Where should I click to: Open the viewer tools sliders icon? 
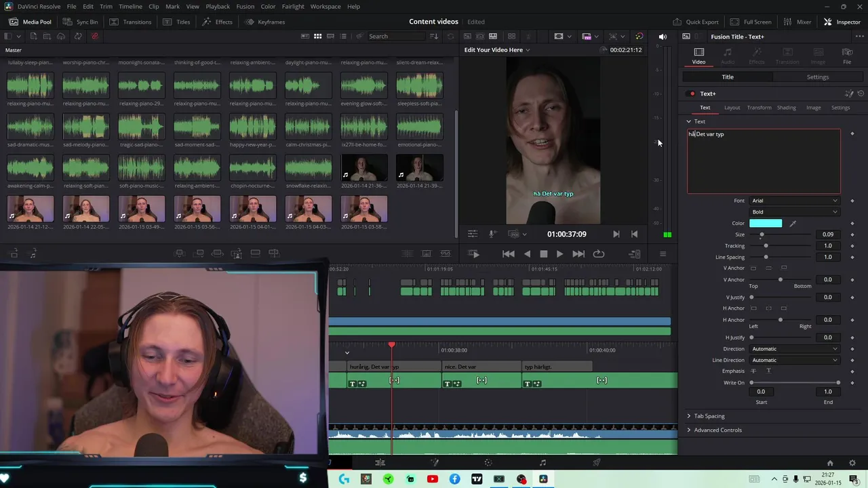coord(473,234)
